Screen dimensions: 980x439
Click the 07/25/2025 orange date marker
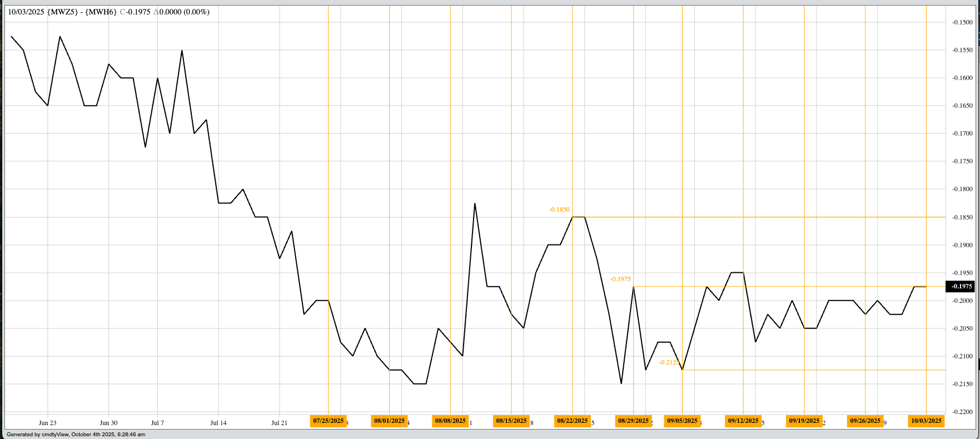pyautogui.click(x=328, y=421)
